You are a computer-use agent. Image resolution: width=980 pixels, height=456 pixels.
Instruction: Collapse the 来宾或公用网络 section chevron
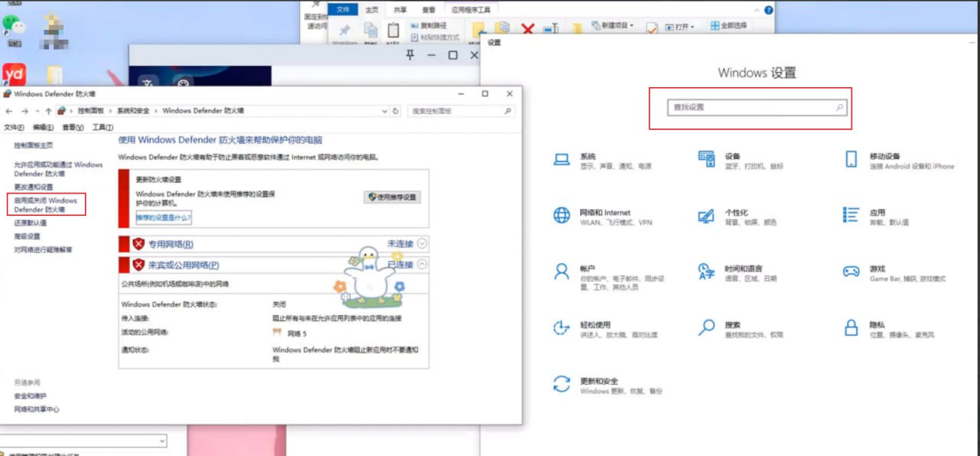tap(421, 265)
